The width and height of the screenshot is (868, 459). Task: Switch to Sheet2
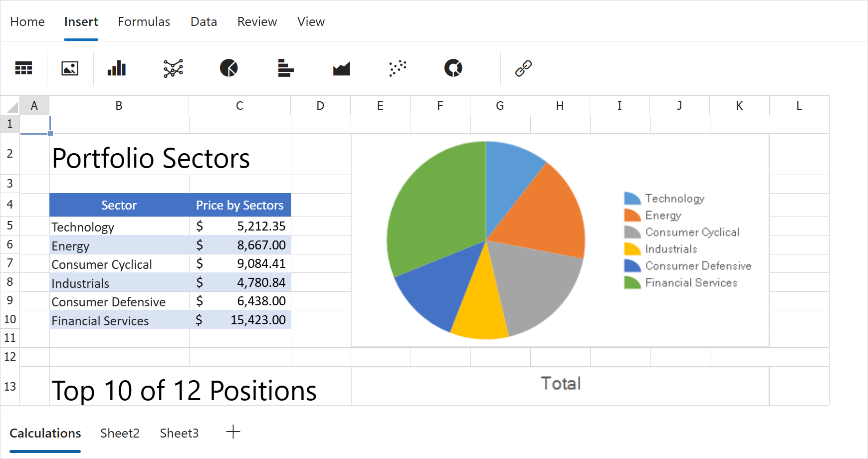pyautogui.click(x=119, y=433)
